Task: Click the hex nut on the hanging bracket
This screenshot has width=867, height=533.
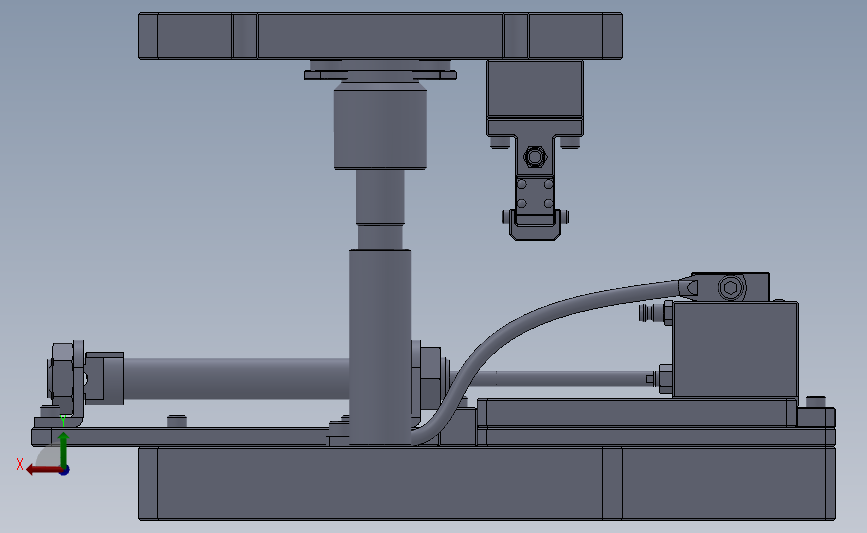Action: pyautogui.click(x=535, y=156)
